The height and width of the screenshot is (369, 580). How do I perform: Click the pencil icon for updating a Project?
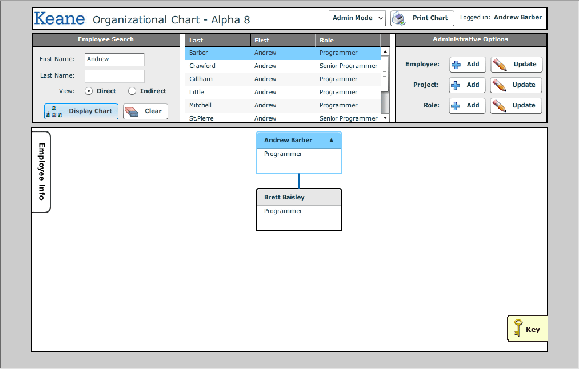tap(499, 85)
